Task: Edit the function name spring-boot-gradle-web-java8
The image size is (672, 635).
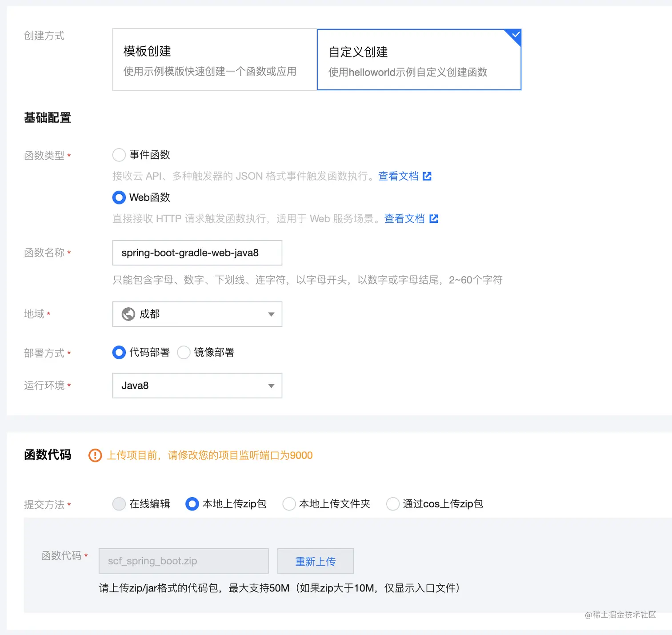Action: click(197, 253)
